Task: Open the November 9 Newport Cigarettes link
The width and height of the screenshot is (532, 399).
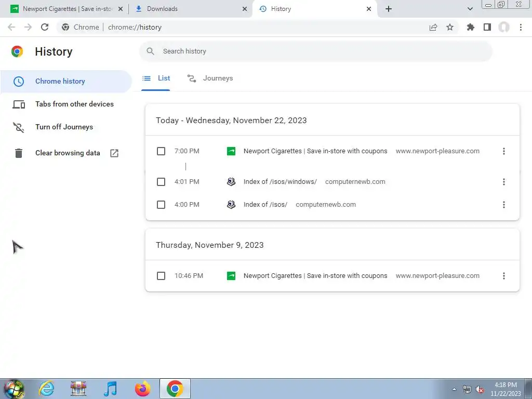Action: coord(315,276)
